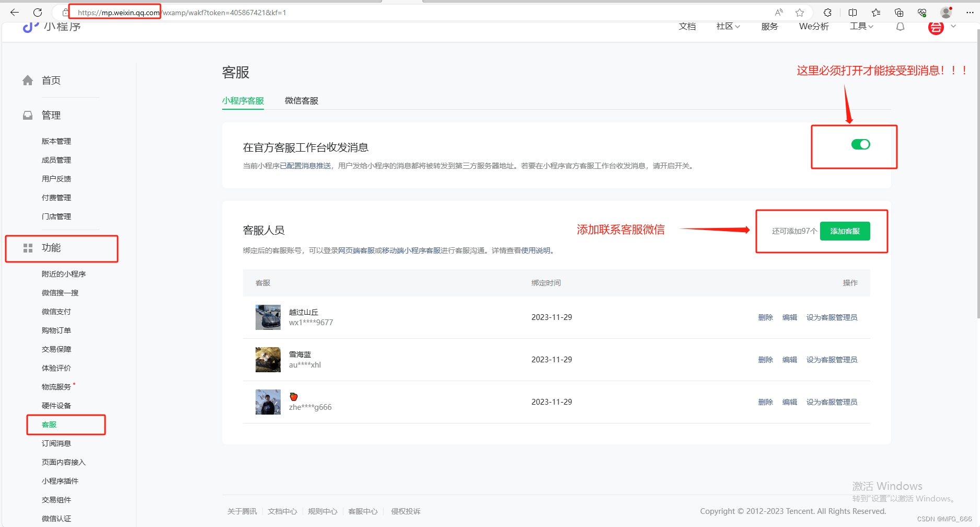
Task: Open the browser extensions puzzle icon
Action: point(827,13)
